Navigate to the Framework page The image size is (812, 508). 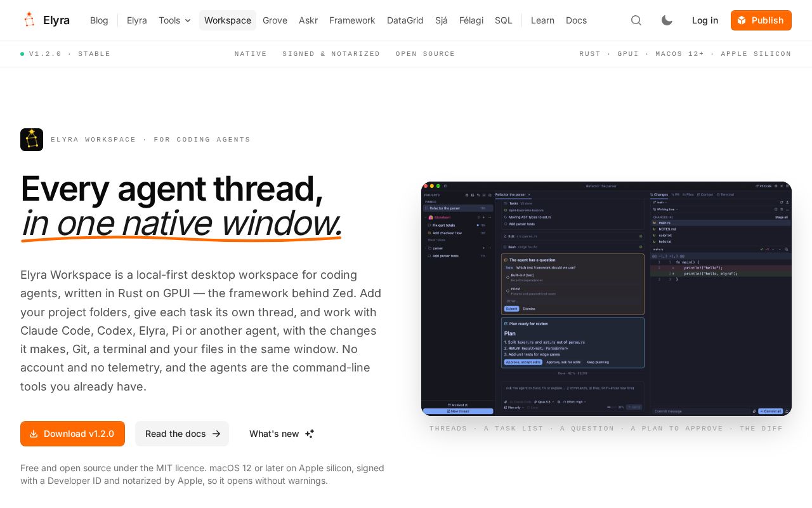[x=352, y=20]
